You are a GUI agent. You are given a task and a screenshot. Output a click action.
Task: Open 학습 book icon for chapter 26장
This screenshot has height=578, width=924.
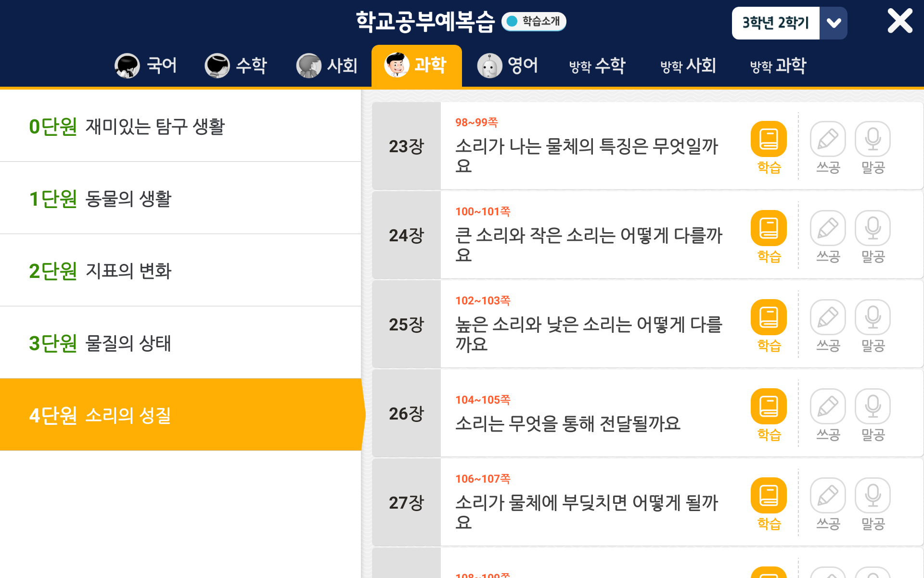pyautogui.click(x=769, y=407)
